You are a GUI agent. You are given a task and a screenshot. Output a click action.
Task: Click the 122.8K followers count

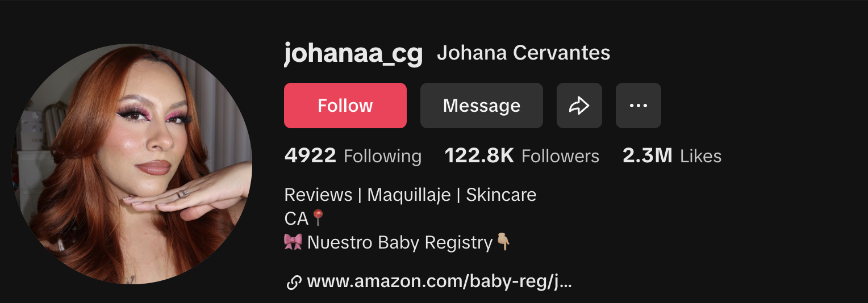[479, 155]
